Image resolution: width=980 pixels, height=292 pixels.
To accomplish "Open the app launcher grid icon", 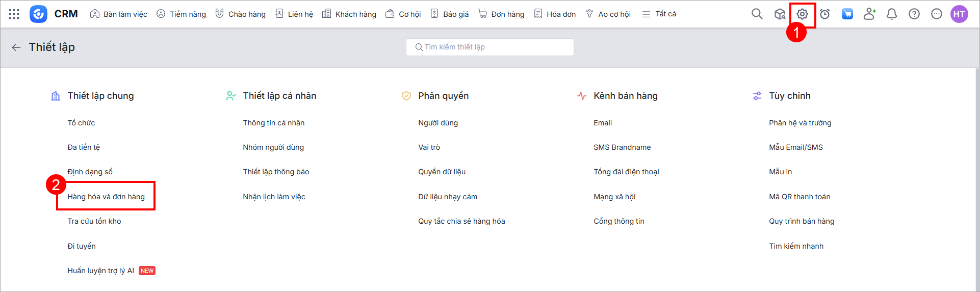I will point(14,14).
